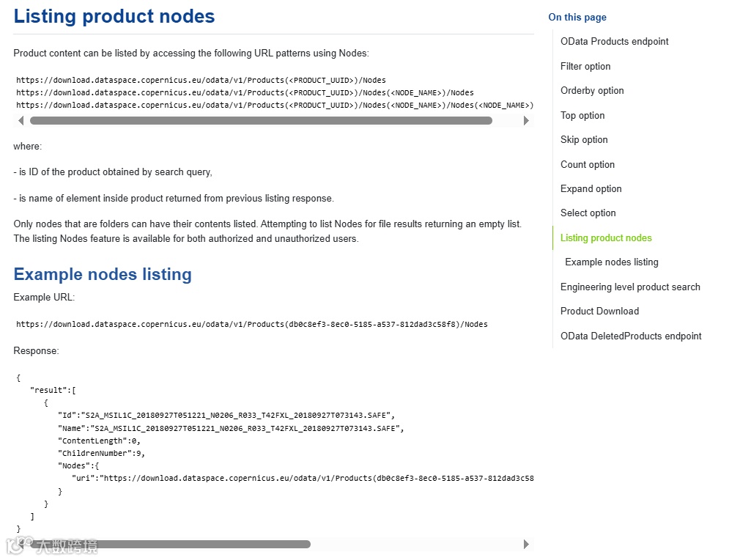Screen dimensions: 751x560
Task: Go to Expand option sidebar entry
Action: pos(591,188)
